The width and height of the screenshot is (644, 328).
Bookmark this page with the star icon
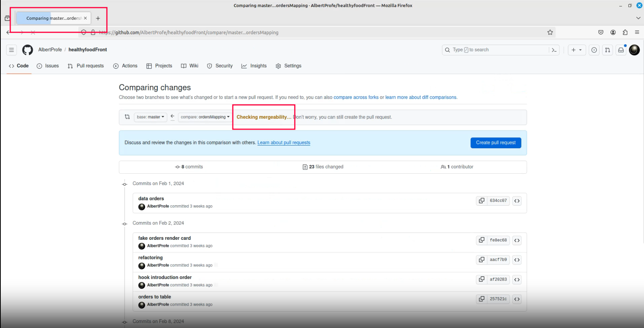pos(550,32)
